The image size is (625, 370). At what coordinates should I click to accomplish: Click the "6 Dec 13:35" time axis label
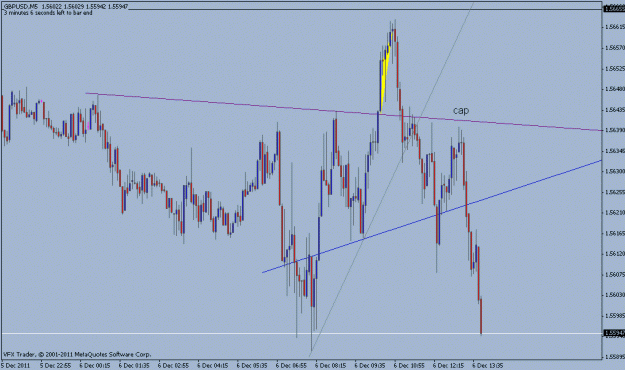tap(488, 365)
